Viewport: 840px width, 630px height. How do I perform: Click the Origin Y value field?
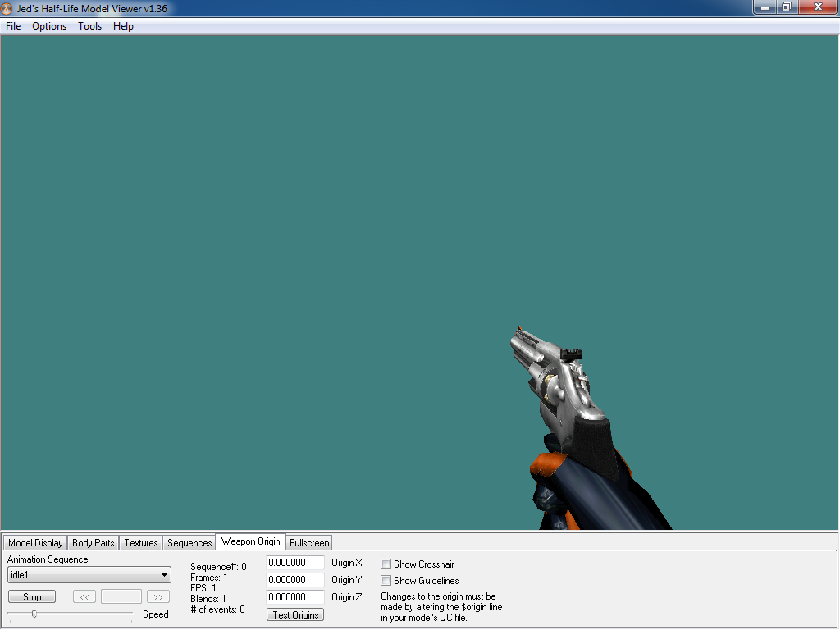point(295,580)
